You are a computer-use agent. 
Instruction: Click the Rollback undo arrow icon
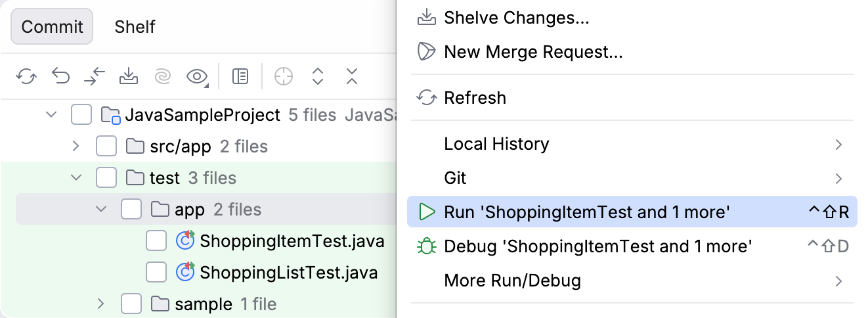click(61, 77)
